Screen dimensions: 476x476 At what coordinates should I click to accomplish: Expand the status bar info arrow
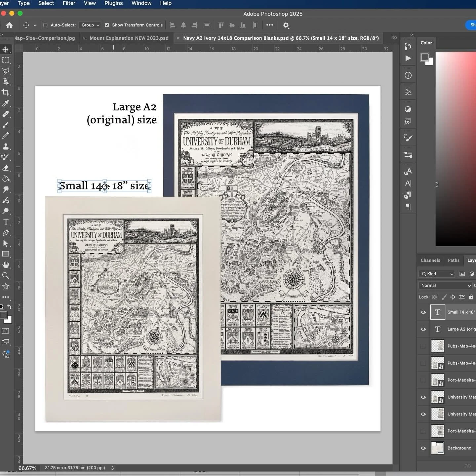[113, 468]
